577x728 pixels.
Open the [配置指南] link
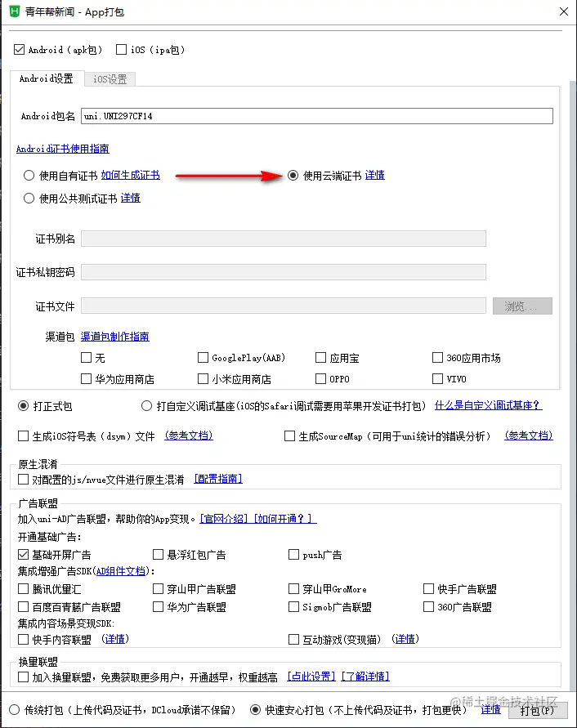point(218,479)
